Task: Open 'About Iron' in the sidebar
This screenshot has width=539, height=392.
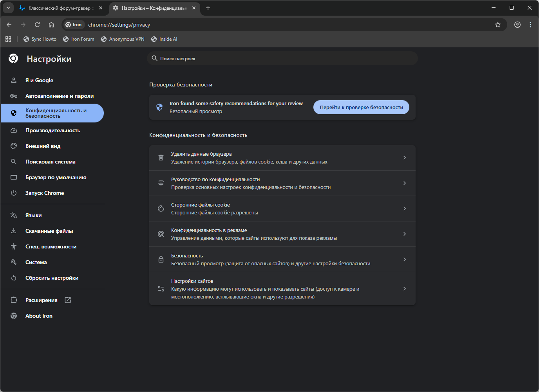Action: click(x=39, y=316)
